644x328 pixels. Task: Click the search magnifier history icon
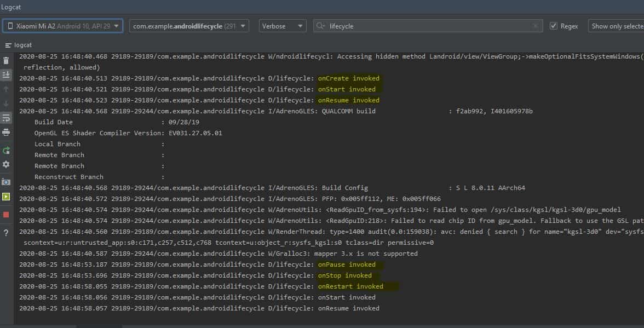point(321,26)
